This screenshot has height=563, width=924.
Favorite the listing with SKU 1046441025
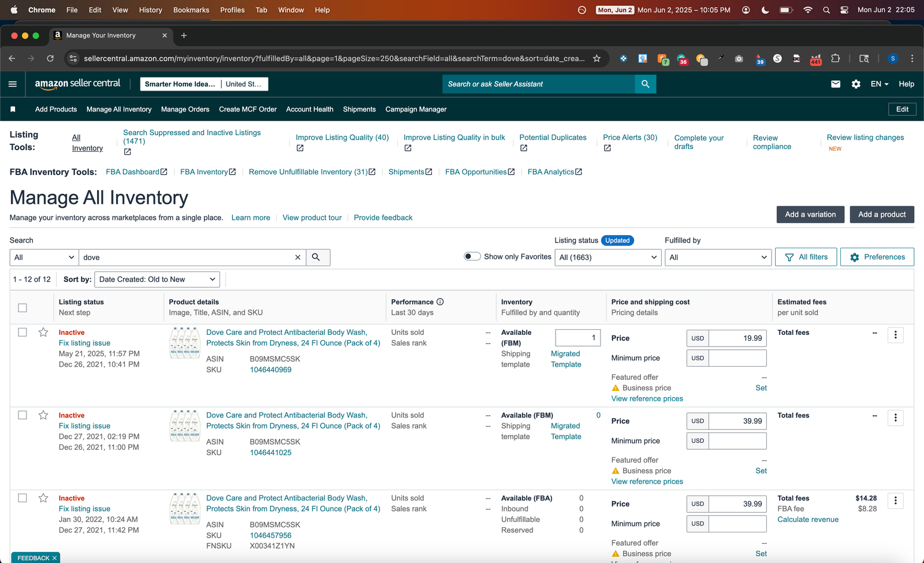[43, 415]
